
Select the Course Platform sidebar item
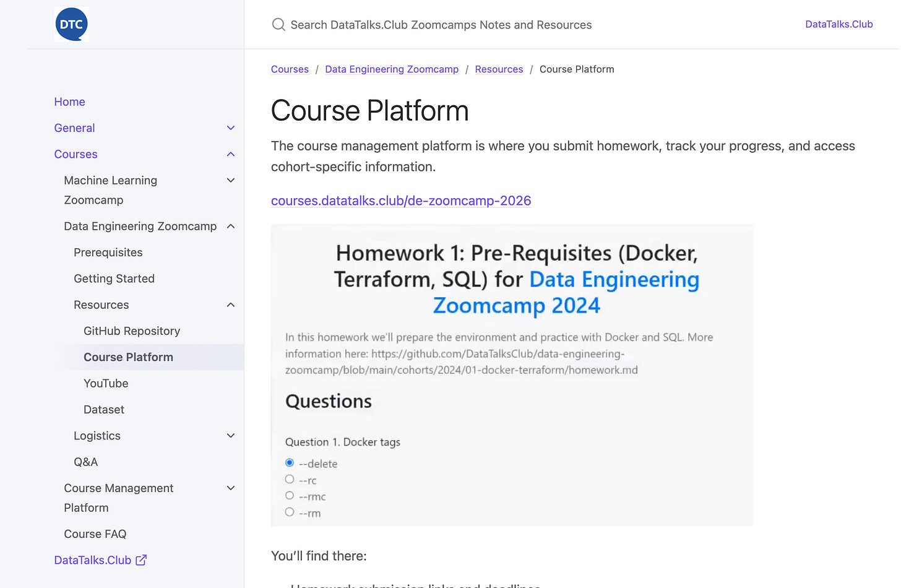tap(128, 357)
